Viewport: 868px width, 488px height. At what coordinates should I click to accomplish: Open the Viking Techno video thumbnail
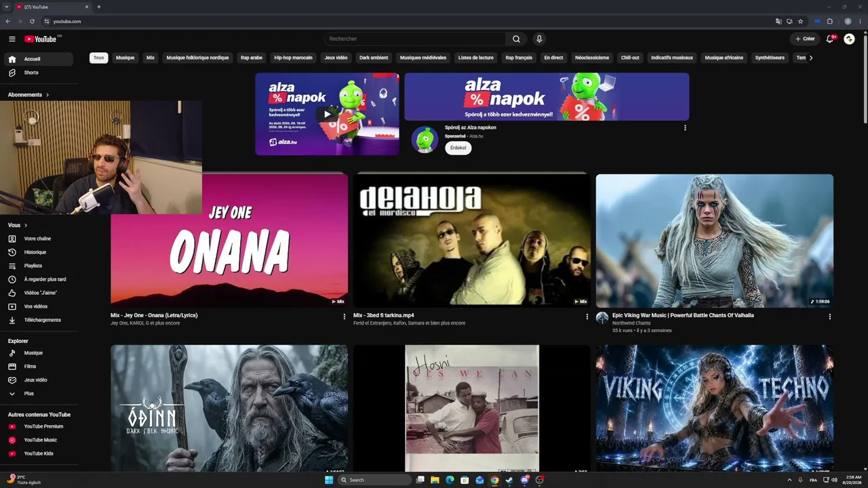click(715, 408)
